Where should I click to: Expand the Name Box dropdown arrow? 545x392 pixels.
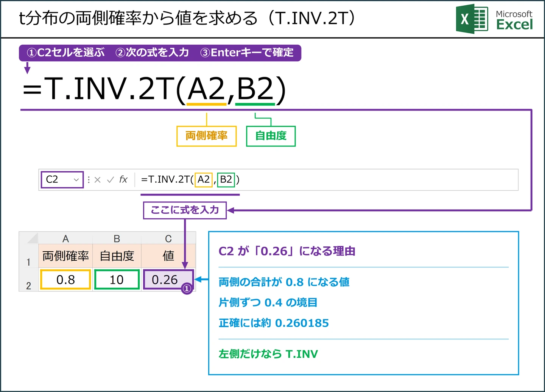[x=76, y=180]
